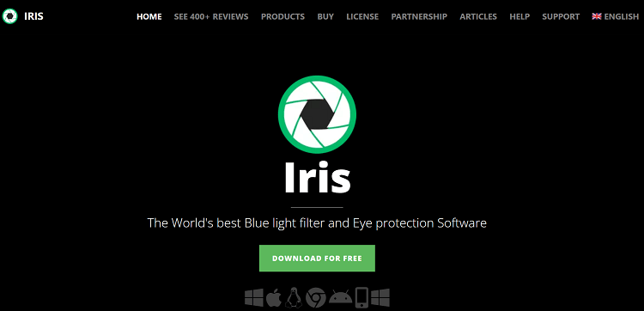Click 'The World's best Blue light filter' tagline
644x311 pixels.
[317, 223]
